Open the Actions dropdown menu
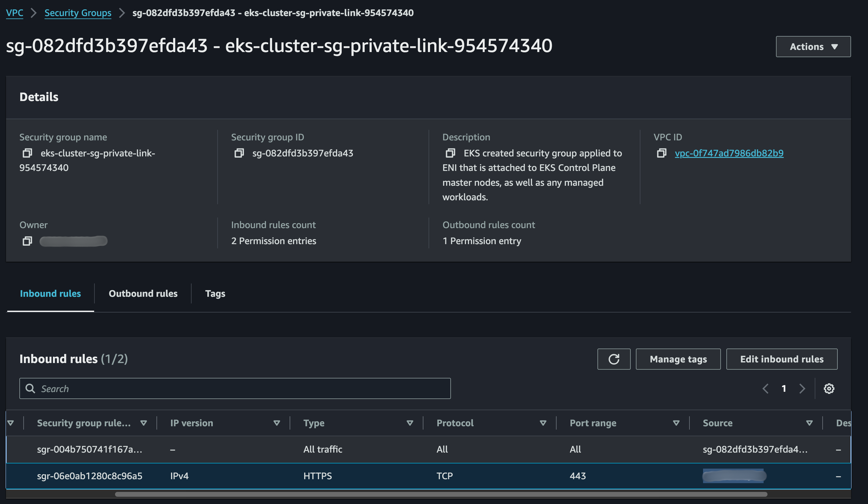The height and width of the screenshot is (504, 868). [813, 47]
